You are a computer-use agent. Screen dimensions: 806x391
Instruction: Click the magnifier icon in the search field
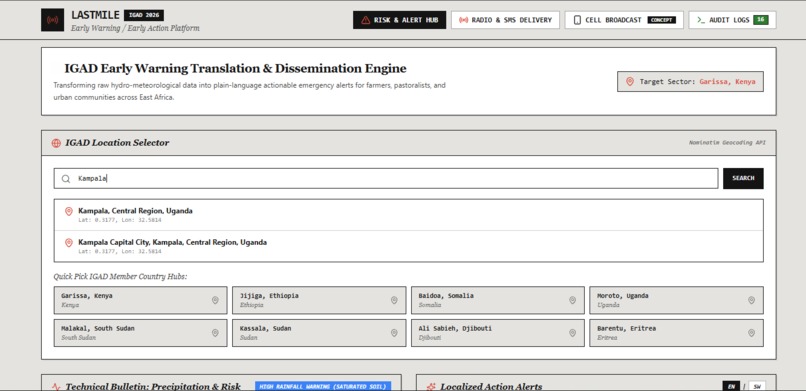[x=66, y=178]
